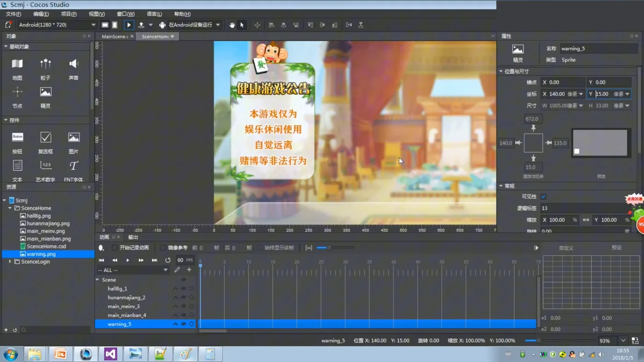Viewport: 644px width, 362px height.
Task: Switch to the 输出 tab
Action: click(x=133, y=237)
